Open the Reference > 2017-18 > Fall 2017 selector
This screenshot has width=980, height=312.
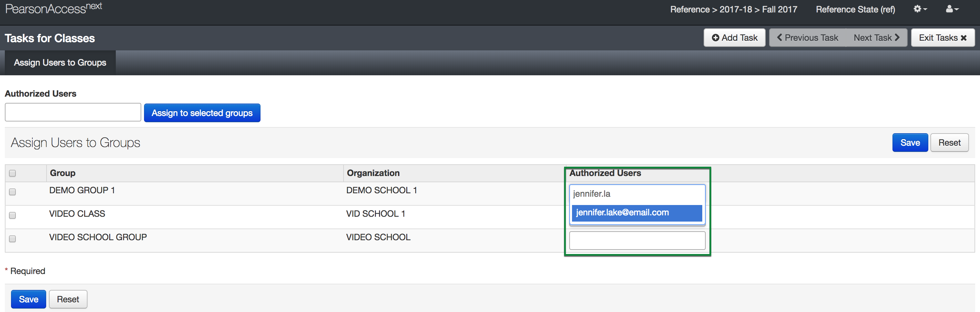click(733, 9)
